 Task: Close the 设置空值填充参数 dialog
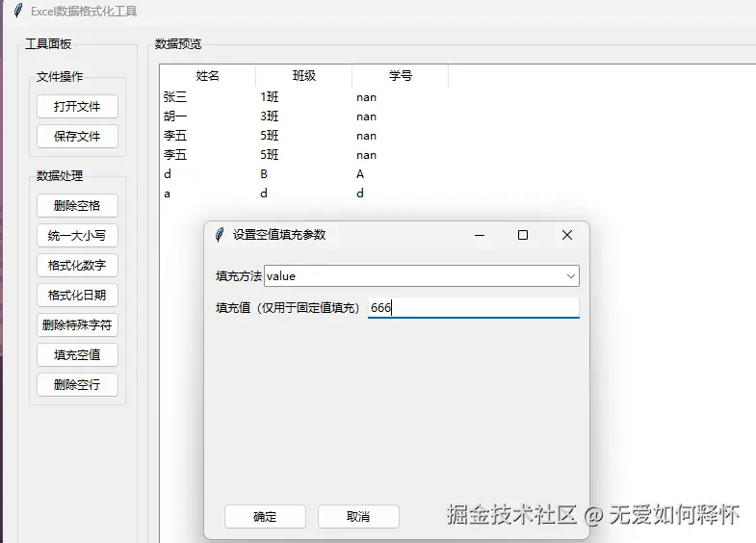click(x=567, y=235)
